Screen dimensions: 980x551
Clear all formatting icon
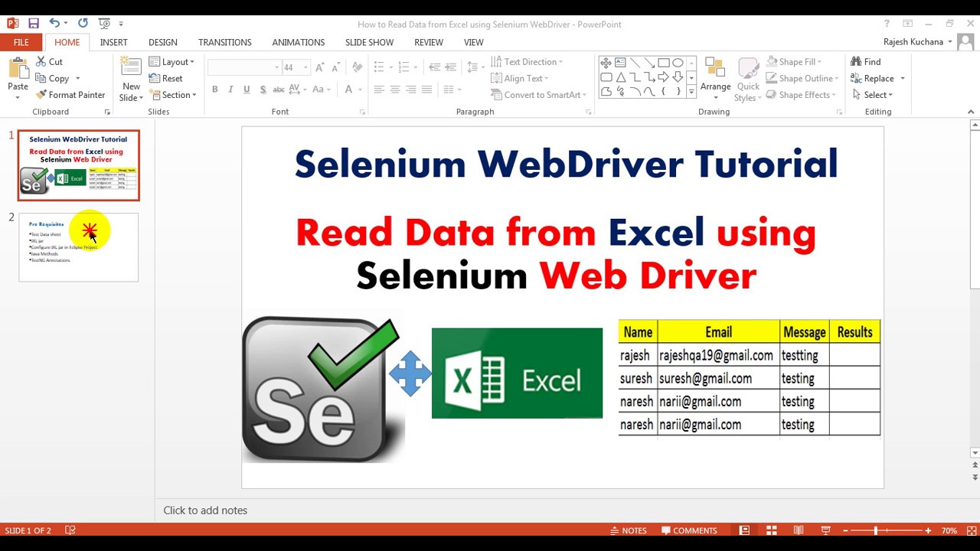357,67
